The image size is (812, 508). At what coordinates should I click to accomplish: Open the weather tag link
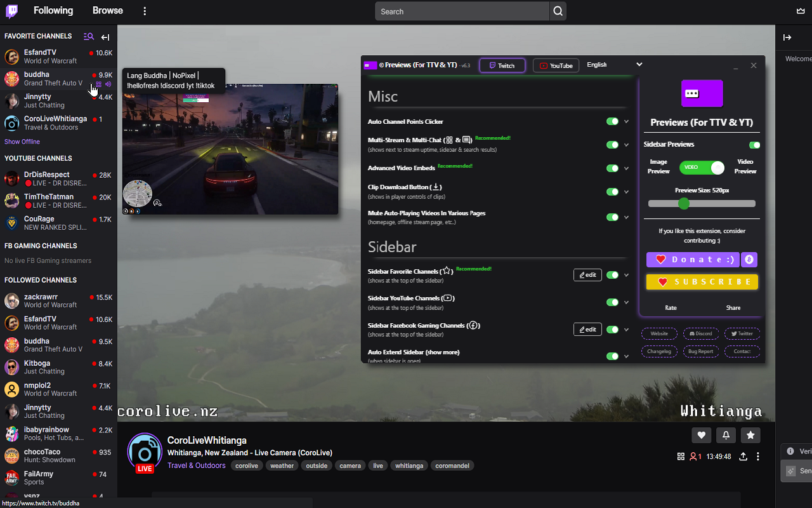(282, 465)
